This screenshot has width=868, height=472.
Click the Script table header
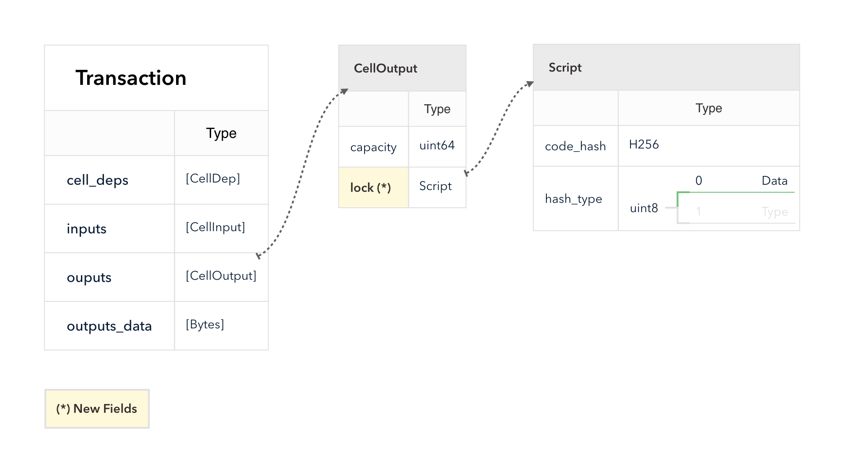565,68
